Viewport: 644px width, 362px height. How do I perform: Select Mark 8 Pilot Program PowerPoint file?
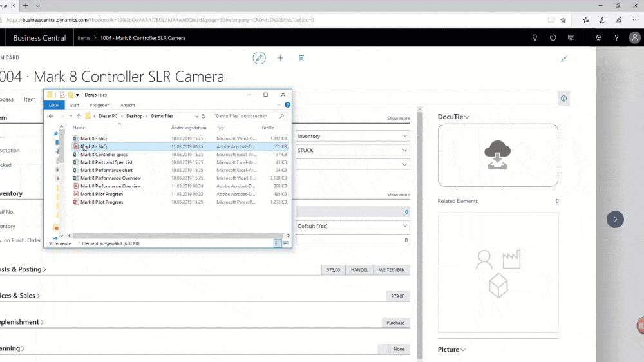pyautogui.click(x=180, y=202)
